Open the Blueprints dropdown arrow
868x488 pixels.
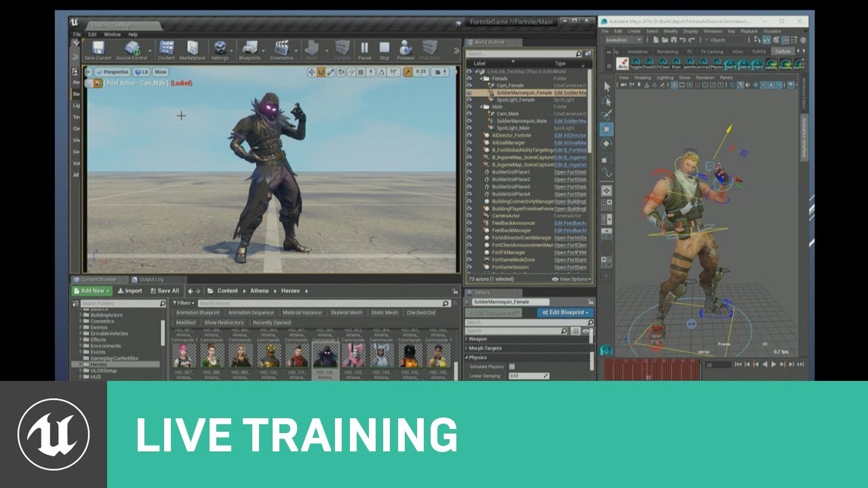pyautogui.click(x=262, y=49)
